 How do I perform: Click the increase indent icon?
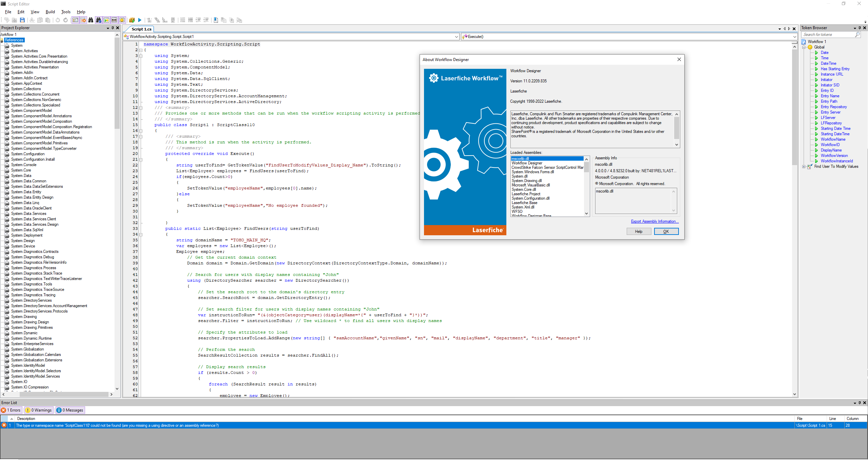[x=198, y=20]
